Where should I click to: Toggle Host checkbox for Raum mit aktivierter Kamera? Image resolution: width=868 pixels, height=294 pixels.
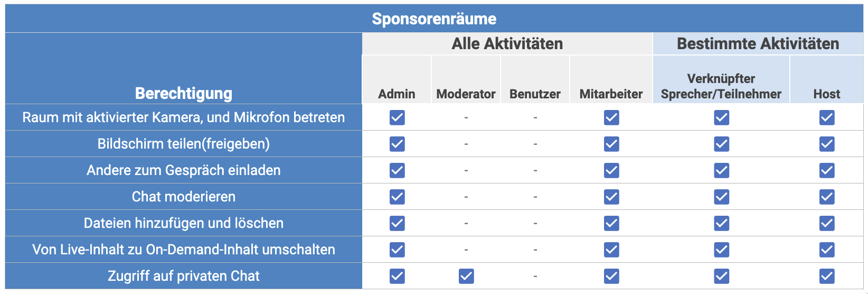pos(827,117)
